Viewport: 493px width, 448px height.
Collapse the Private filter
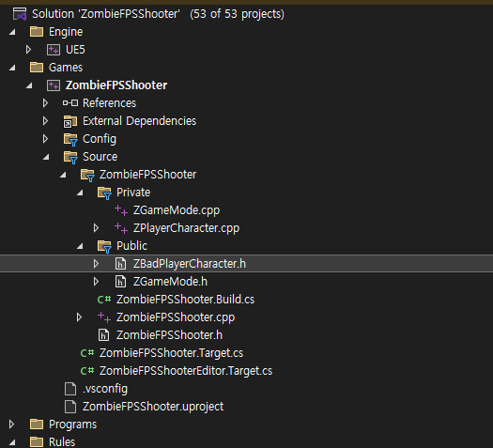point(80,193)
